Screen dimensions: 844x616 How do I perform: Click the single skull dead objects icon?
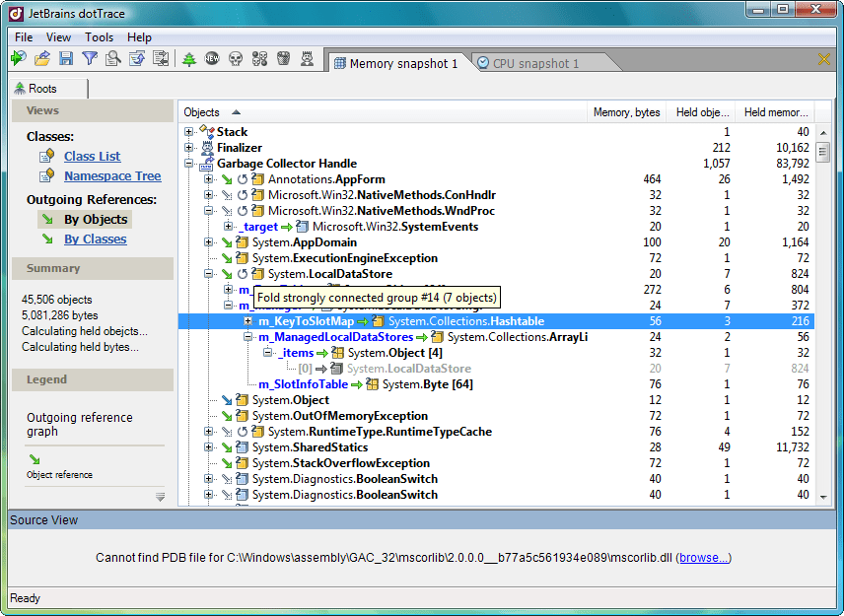tap(236, 60)
